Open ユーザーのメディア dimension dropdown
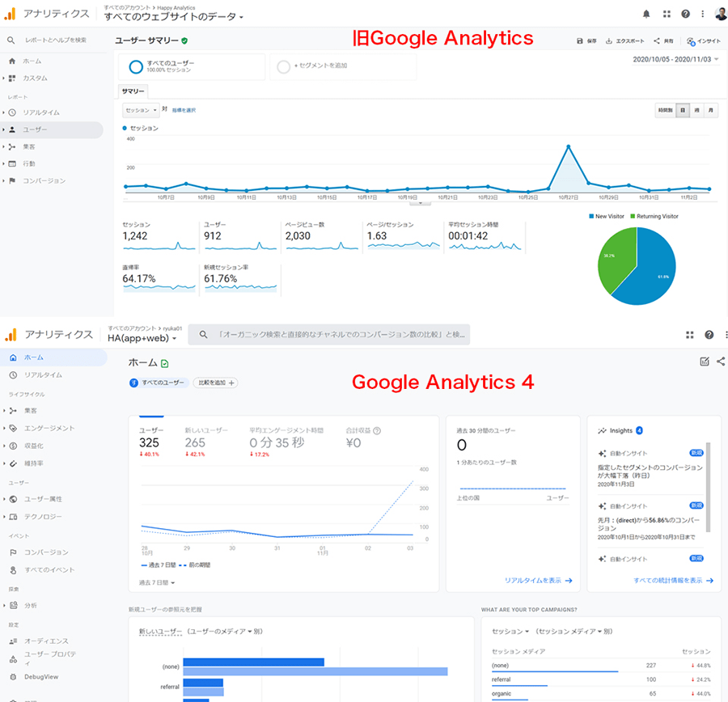The height and width of the screenshot is (702, 728). (222, 632)
